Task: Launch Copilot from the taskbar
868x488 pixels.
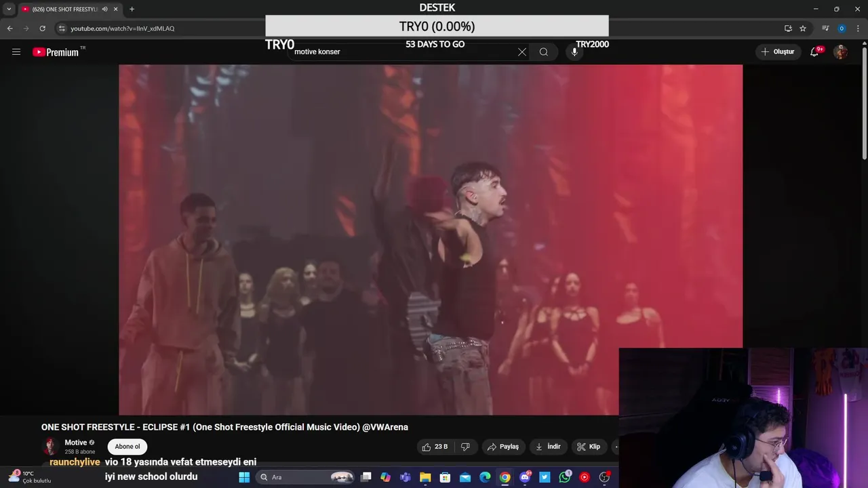Action: [386, 477]
